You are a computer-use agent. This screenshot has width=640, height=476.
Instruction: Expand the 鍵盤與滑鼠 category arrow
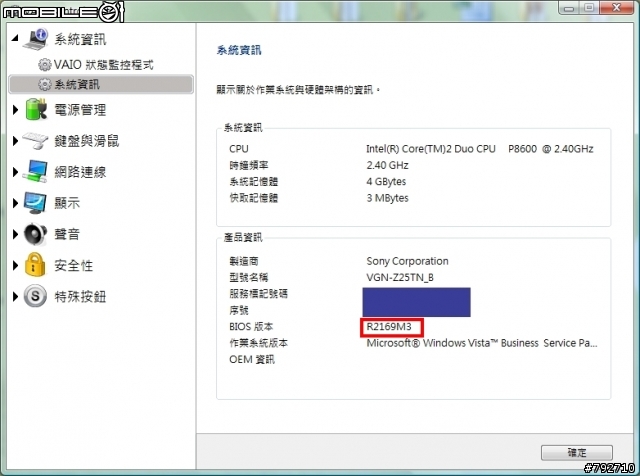click(16, 141)
